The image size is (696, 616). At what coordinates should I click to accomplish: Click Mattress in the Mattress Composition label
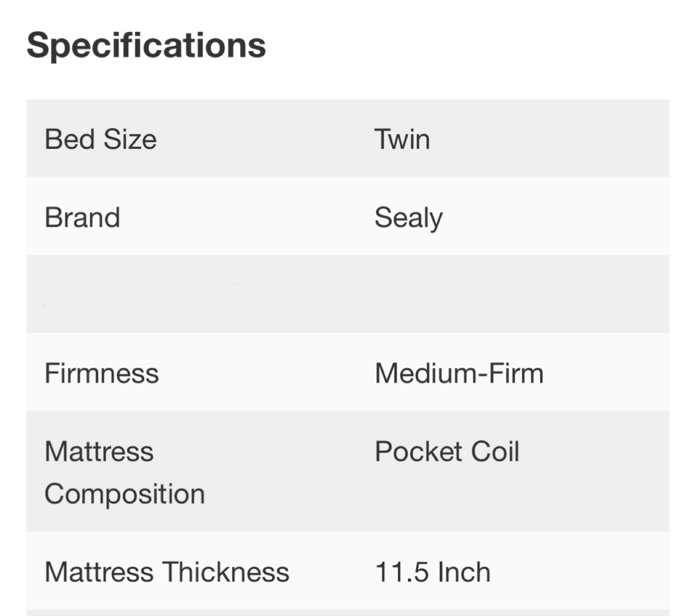pyautogui.click(x=99, y=452)
